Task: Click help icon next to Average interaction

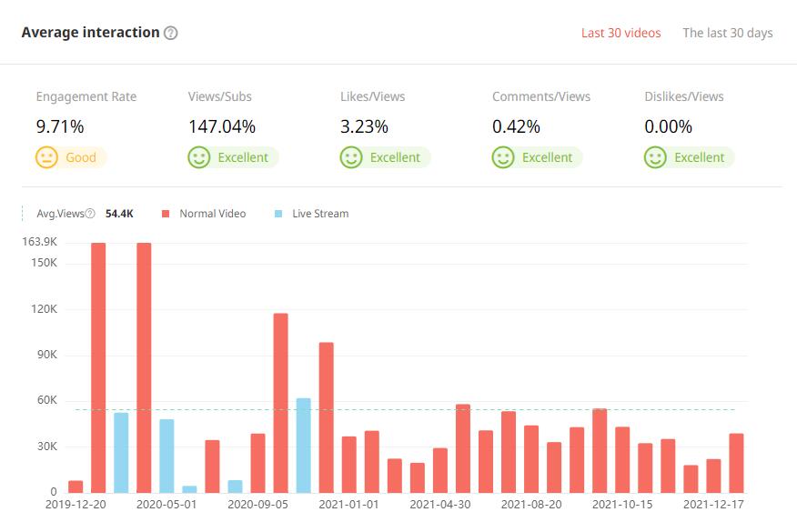Action: tap(171, 33)
